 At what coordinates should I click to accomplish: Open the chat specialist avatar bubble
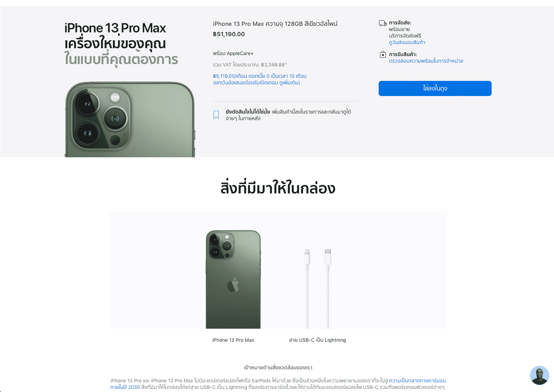pos(539,375)
